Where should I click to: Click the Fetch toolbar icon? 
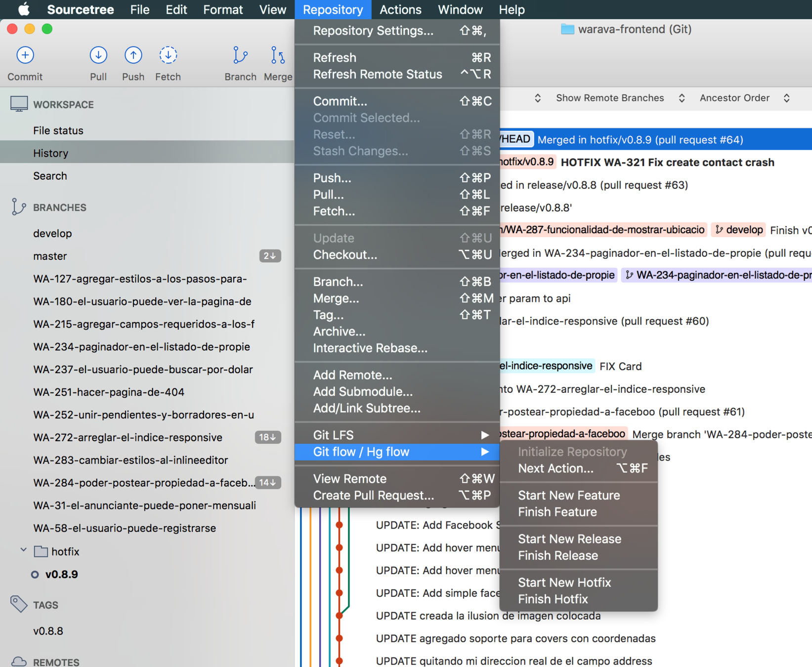(168, 55)
